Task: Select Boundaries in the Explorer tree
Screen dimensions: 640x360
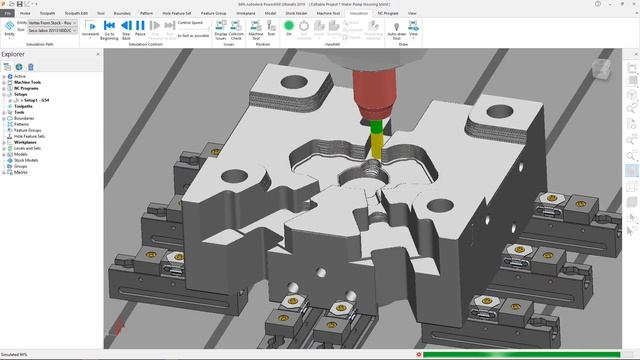Action: pos(24,118)
